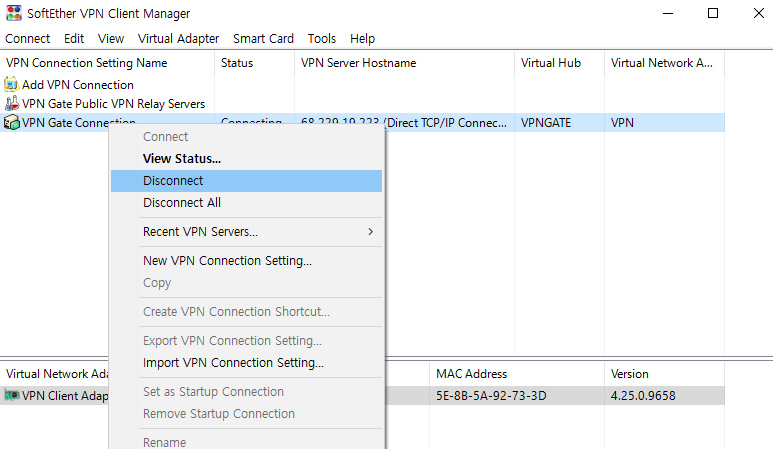Sort by Status column header
Screen dimensions: 773x449
(254, 63)
